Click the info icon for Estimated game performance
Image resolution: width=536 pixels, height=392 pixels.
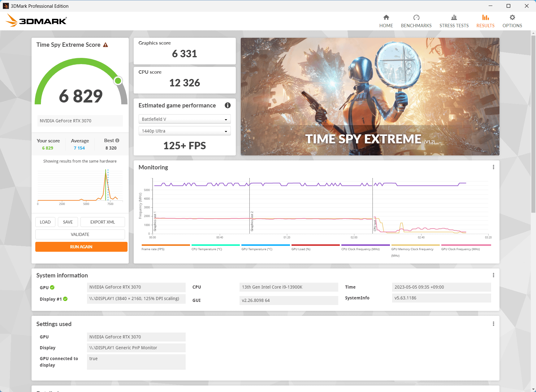pyautogui.click(x=227, y=105)
